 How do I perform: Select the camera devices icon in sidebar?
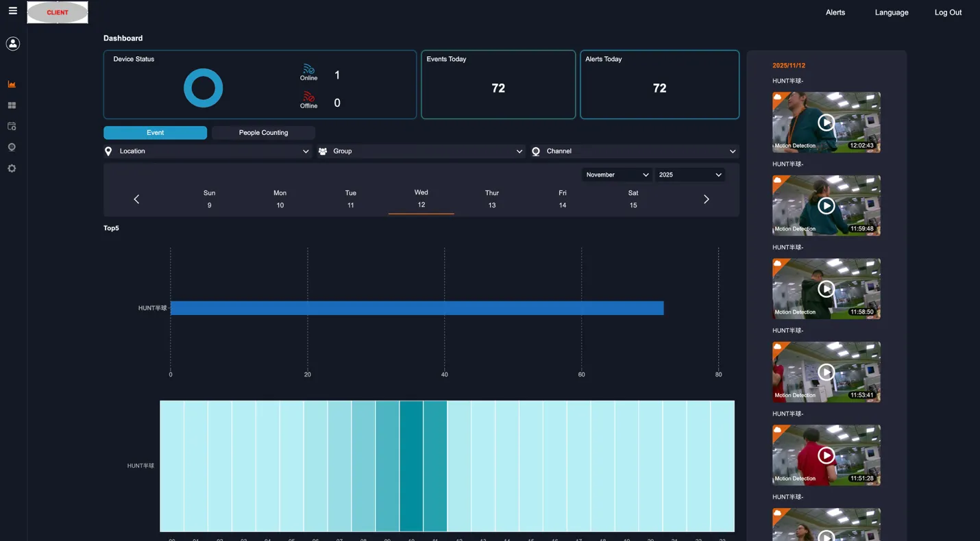(12, 147)
